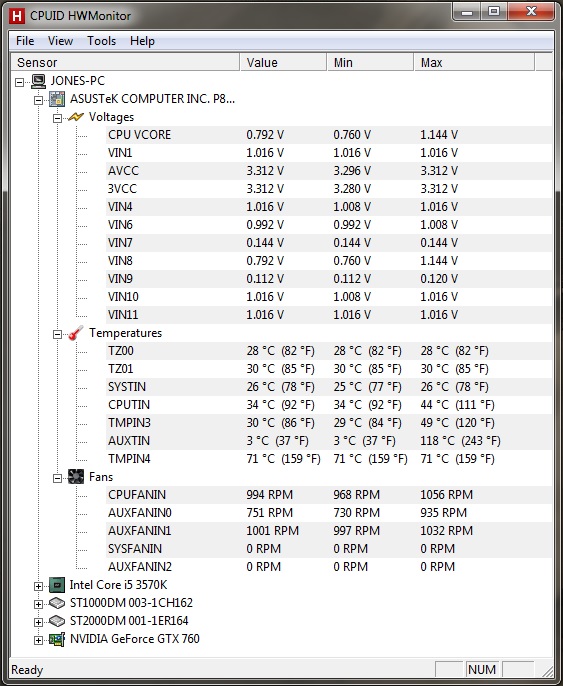Open the View menu
The width and height of the screenshot is (563, 686).
coord(60,41)
